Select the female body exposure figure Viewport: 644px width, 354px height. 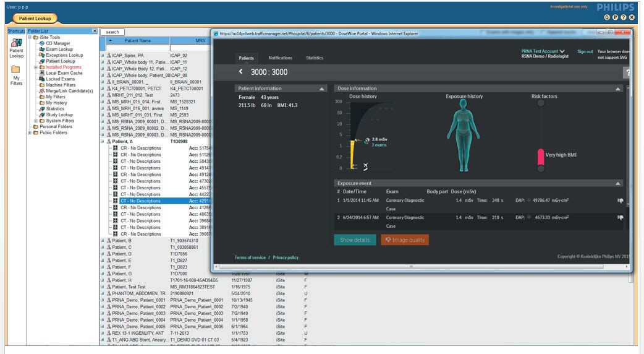tap(464, 136)
